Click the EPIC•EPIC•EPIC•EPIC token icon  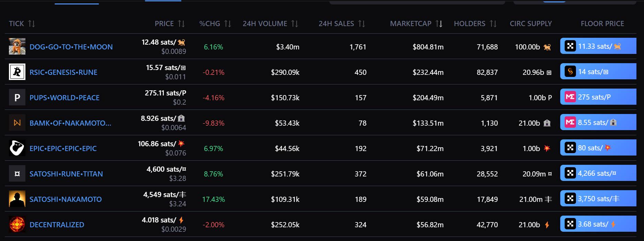pyautogui.click(x=17, y=148)
